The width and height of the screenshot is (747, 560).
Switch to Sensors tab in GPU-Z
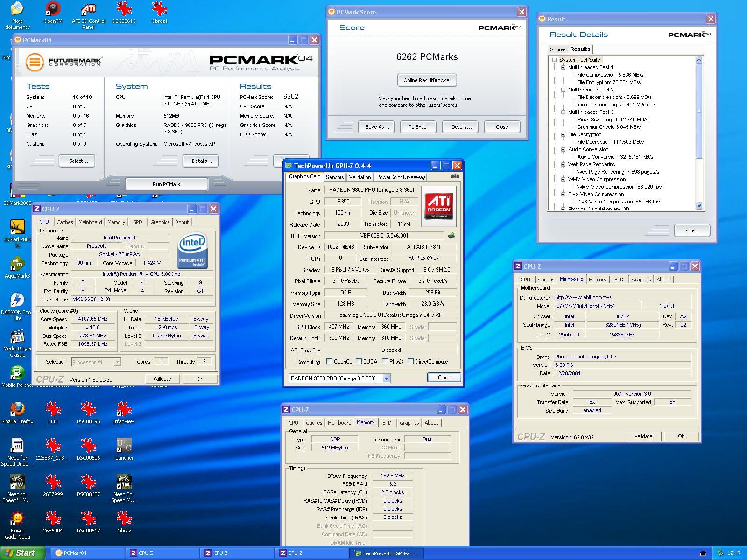click(335, 177)
